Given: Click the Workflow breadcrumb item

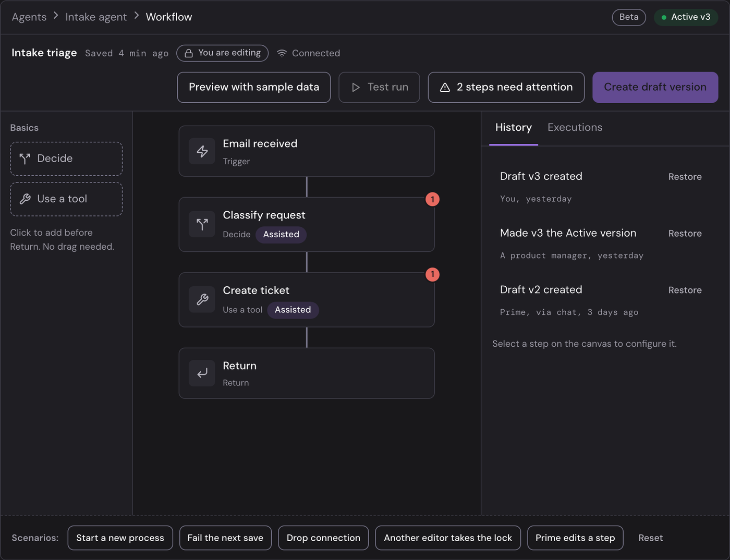Looking at the screenshot, I should coord(169,17).
